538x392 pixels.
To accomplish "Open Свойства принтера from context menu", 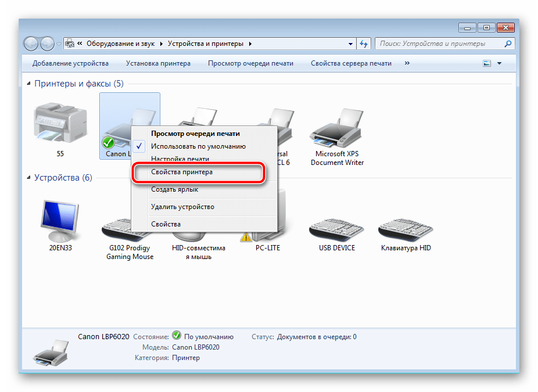I will 181,172.
